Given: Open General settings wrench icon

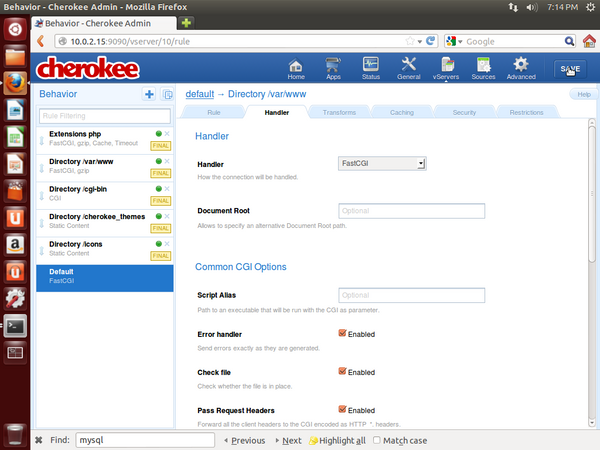Looking at the screenshot, I should pos(408,68).
